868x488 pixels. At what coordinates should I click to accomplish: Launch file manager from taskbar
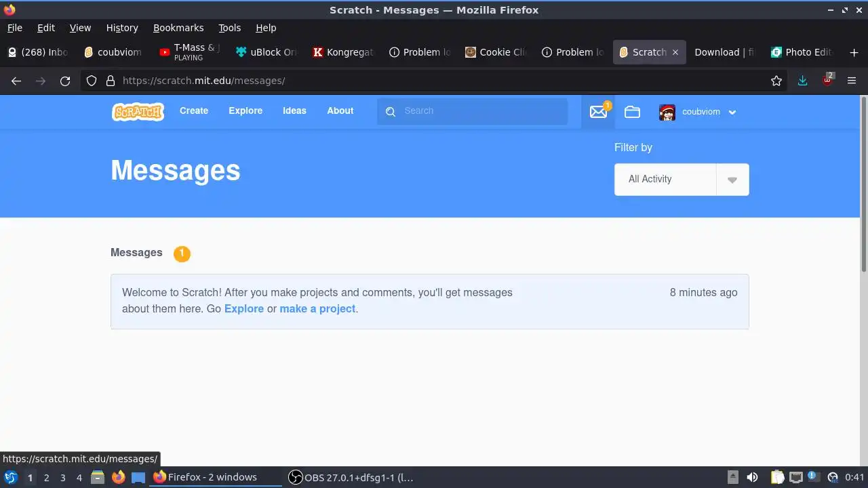pyautogui.click(x=98, y=477)
